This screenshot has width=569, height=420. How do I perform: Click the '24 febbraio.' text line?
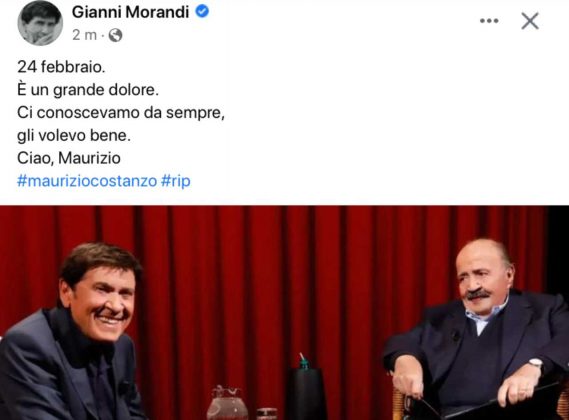[x=61, y=67]
